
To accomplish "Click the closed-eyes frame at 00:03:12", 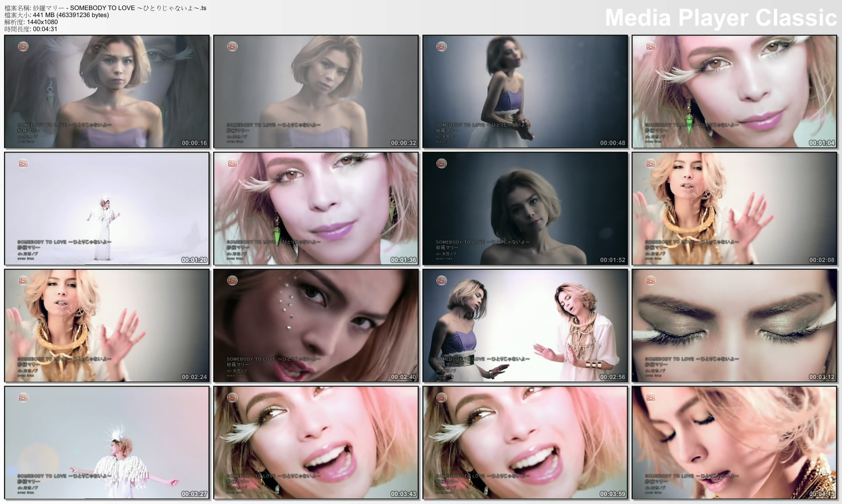I will pos(734,325).
